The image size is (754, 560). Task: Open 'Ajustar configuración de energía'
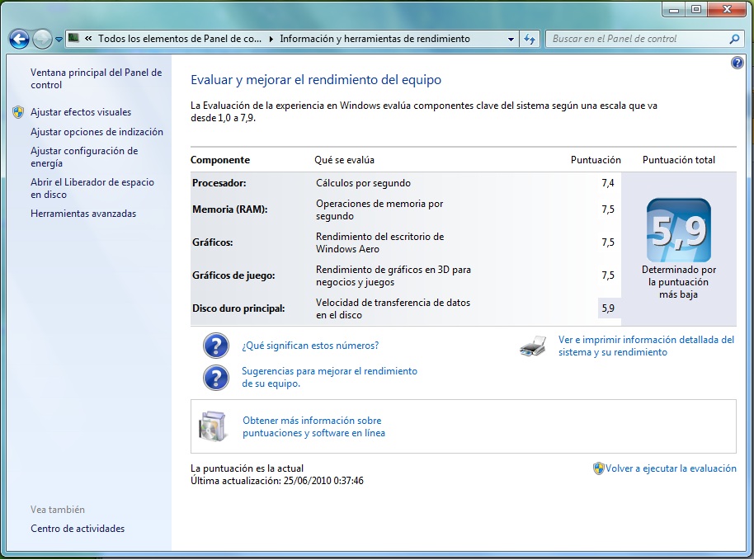(x=84, y=157)
